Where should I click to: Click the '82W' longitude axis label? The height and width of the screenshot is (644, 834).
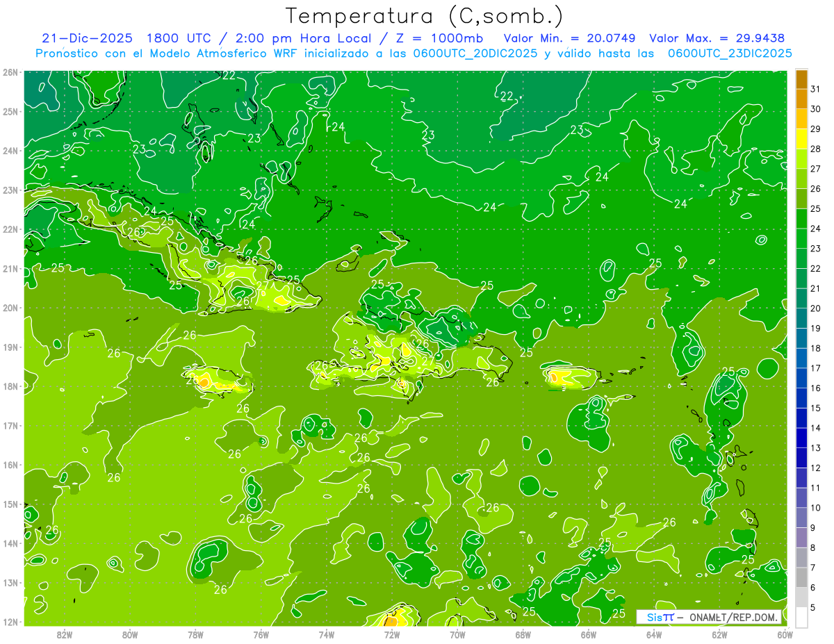tap(65, 635)
